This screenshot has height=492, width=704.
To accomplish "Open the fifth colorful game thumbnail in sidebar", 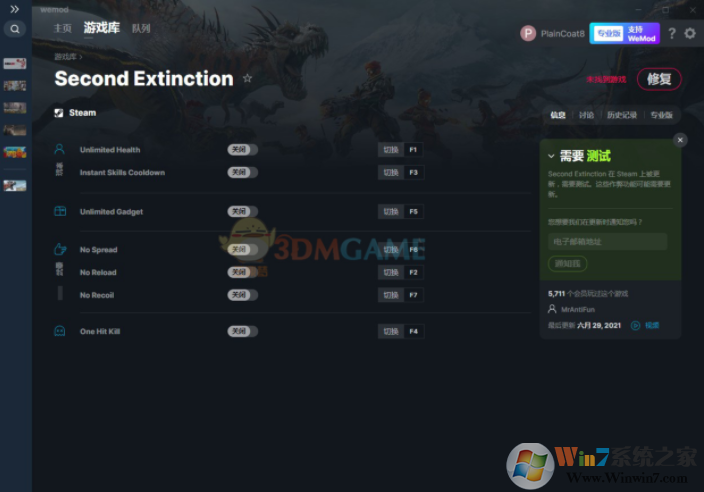I will (15, 153).
